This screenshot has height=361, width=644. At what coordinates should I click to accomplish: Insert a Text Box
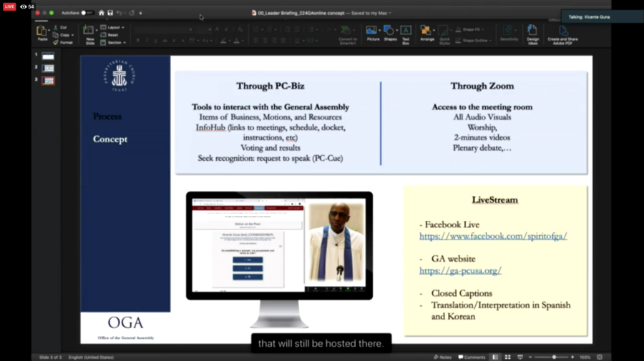click(x=406, y=32)
